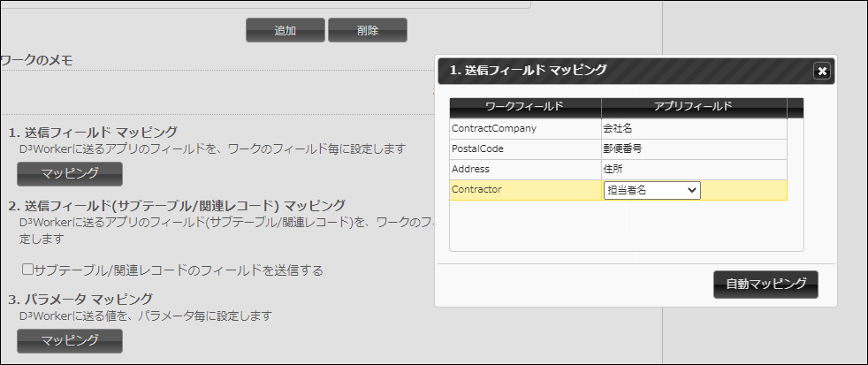
Task: Open マッピング under パラメータ マッピング
Action: [x=70, y=340]
